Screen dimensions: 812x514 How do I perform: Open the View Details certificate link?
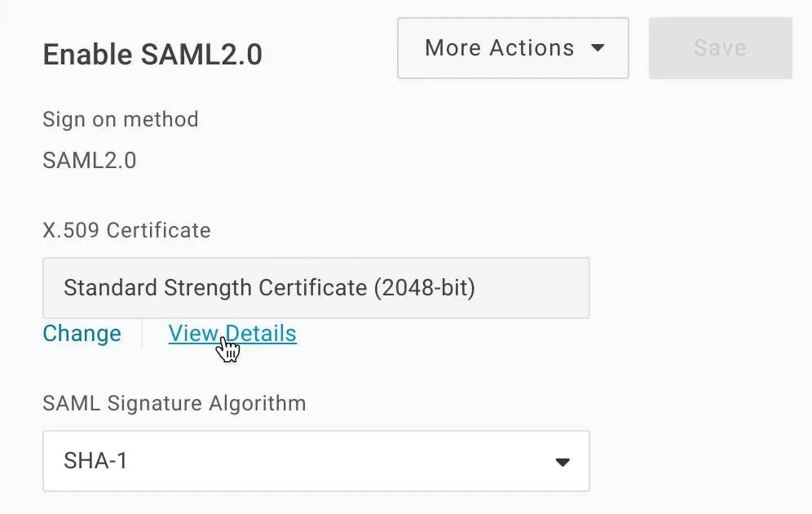[x=232, y=333]
